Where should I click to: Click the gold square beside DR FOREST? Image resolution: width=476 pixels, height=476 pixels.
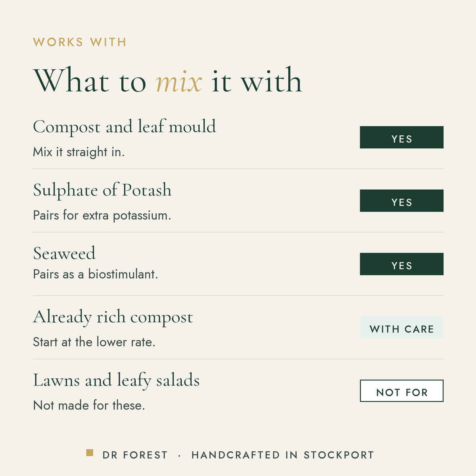(90, 453)
